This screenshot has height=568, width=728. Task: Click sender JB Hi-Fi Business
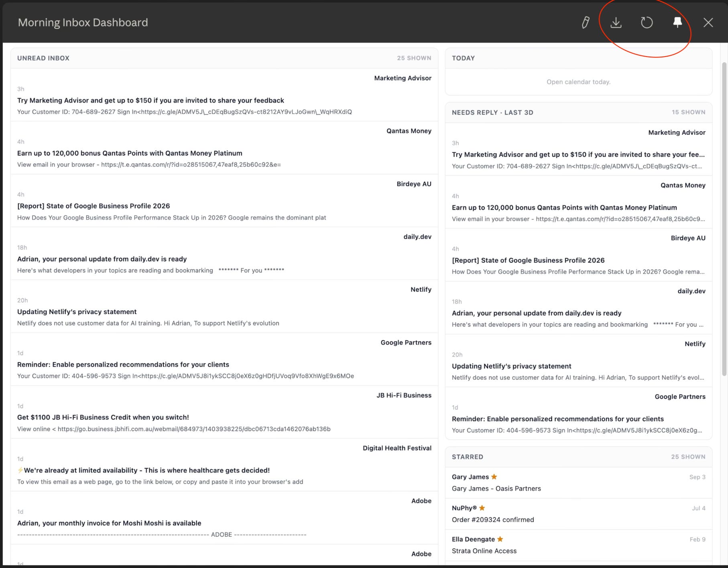404,396
